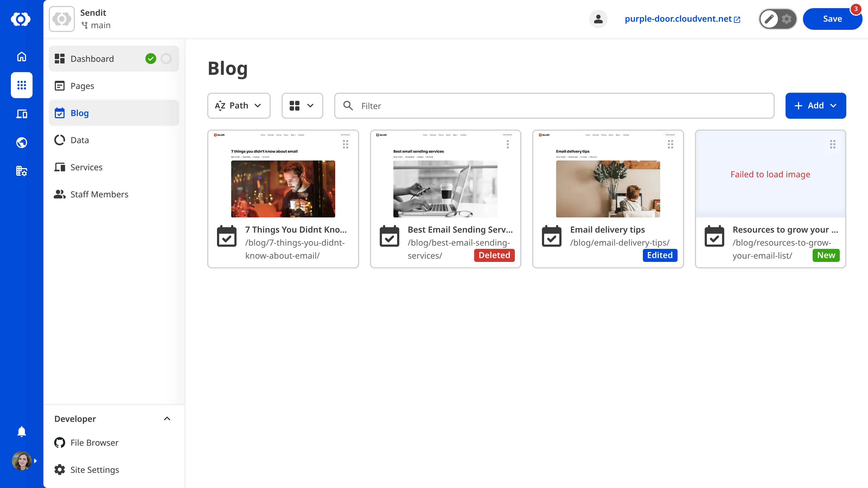The height and width of the screenshot is (488, 868).
Task: Switch to the gear settings mode toggle
Action: [786, 19]
